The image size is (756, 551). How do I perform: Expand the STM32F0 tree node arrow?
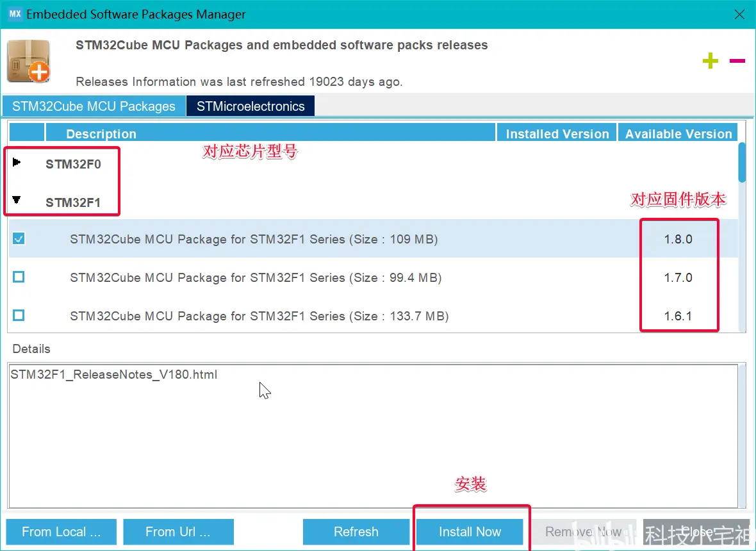click(17, 163)
